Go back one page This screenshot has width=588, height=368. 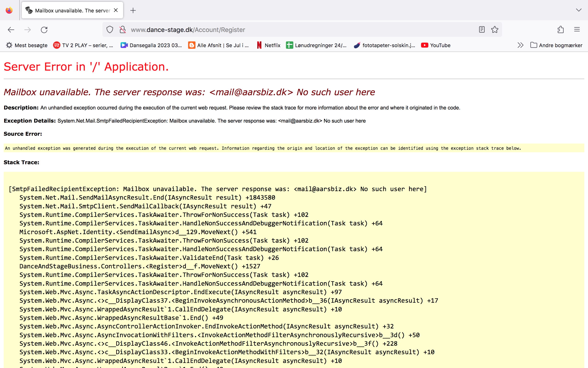point(11,30)
